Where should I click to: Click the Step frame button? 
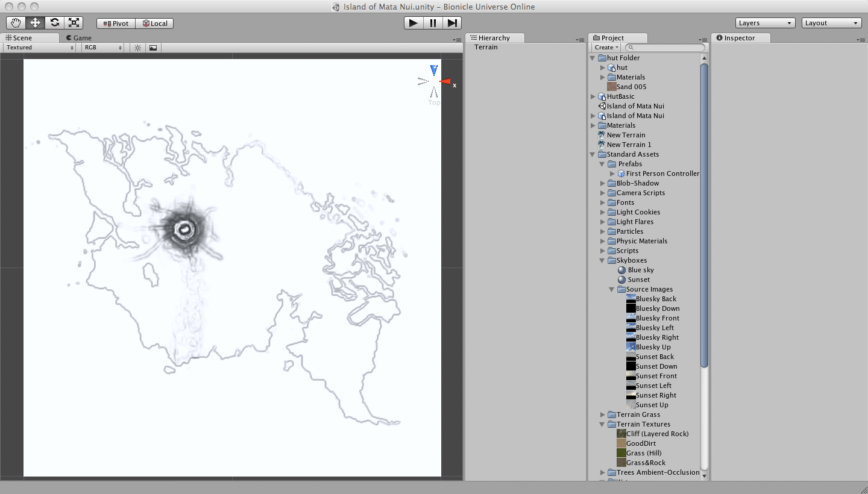(x=452, y=23)
